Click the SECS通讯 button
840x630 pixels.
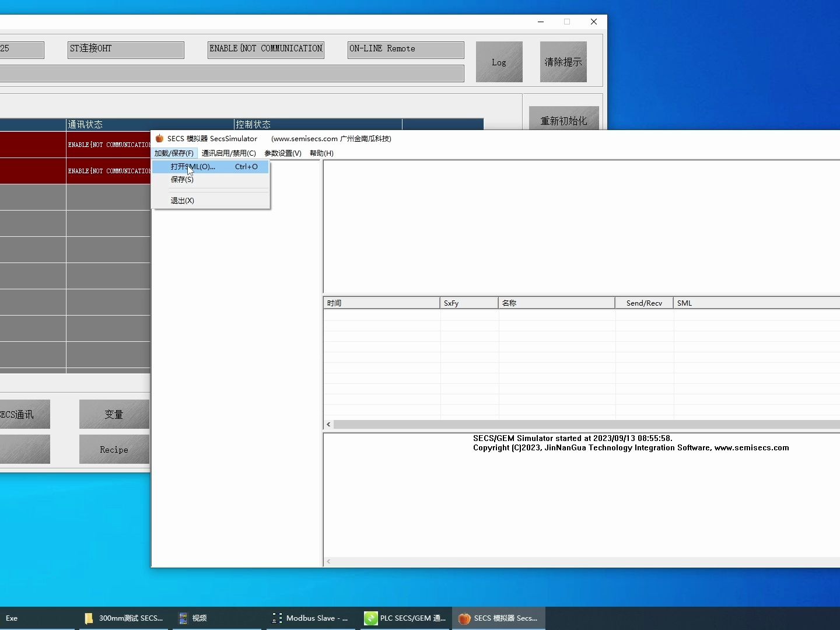(x=25, y=414)
